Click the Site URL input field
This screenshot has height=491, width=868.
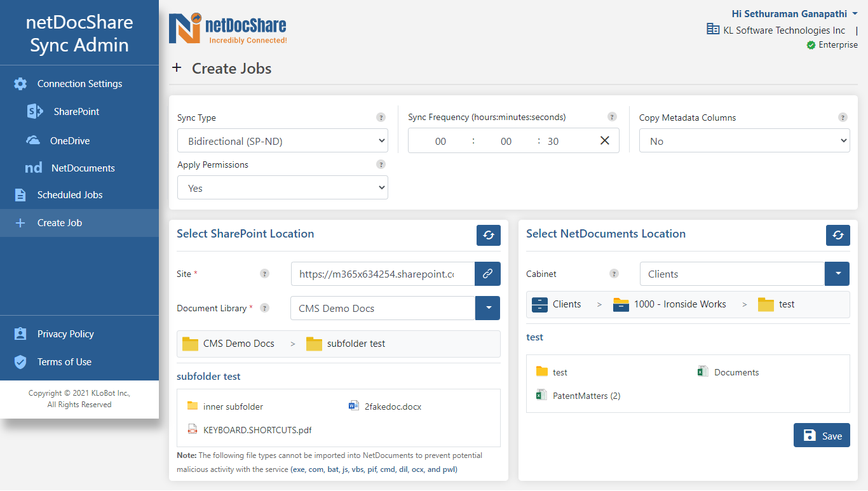pyautogui.click(x=383, y=274)
